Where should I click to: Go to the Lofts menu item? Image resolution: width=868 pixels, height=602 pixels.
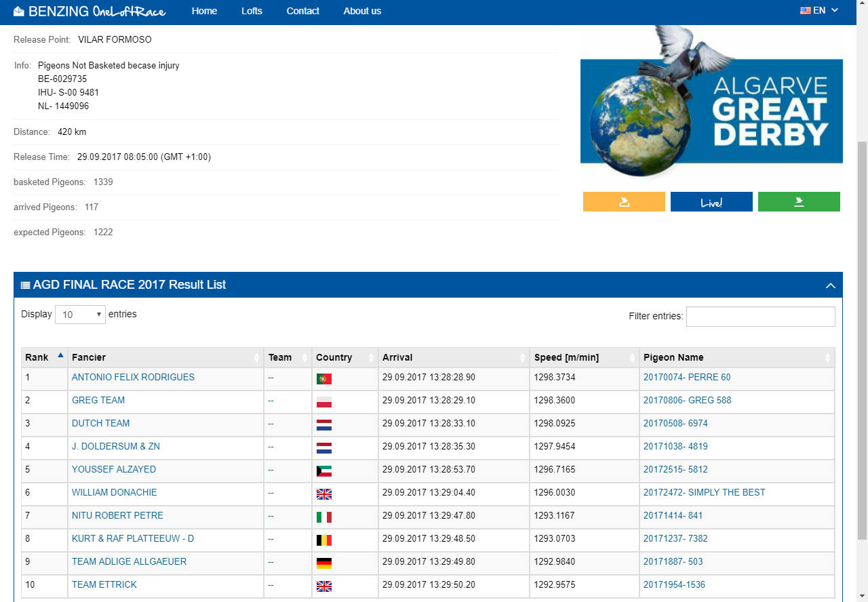click(x=252, y=11)
